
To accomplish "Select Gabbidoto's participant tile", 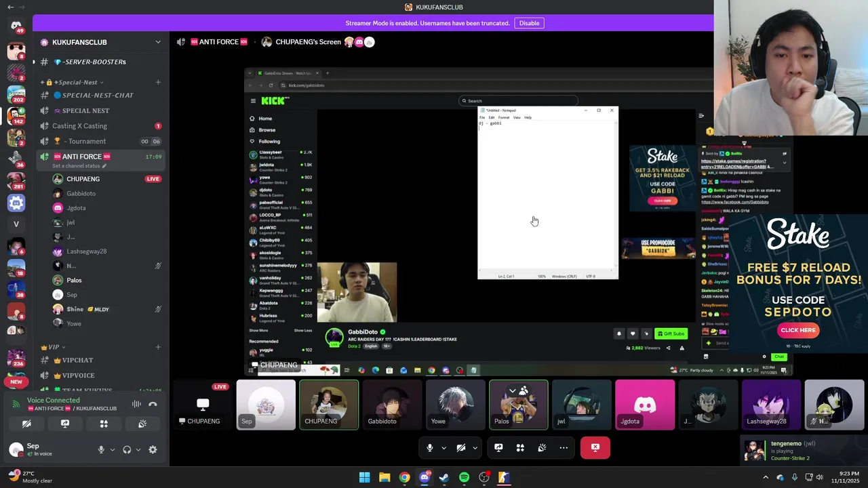I will [x=392, y=405].
